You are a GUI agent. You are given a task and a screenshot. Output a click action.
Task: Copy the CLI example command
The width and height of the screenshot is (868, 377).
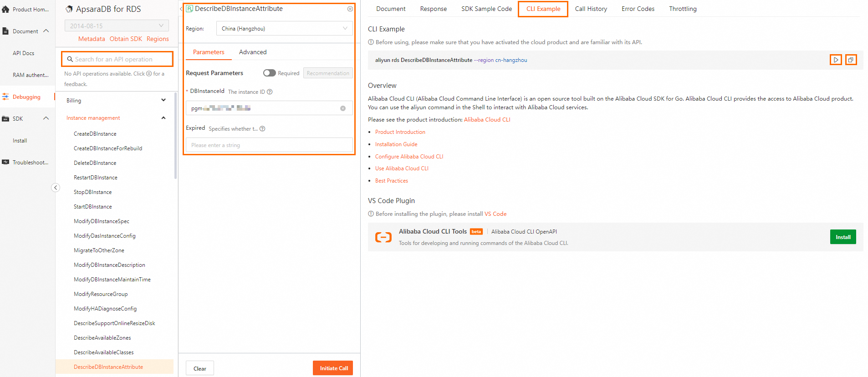851,60
